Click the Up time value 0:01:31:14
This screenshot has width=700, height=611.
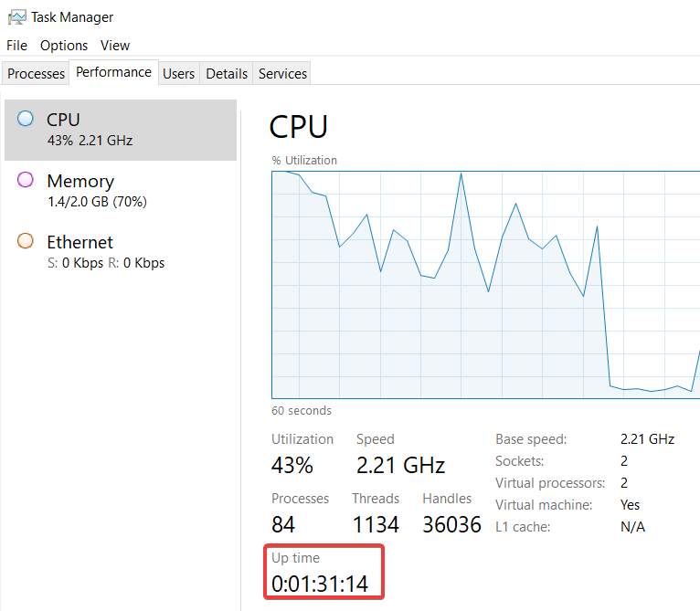(320, 584)
